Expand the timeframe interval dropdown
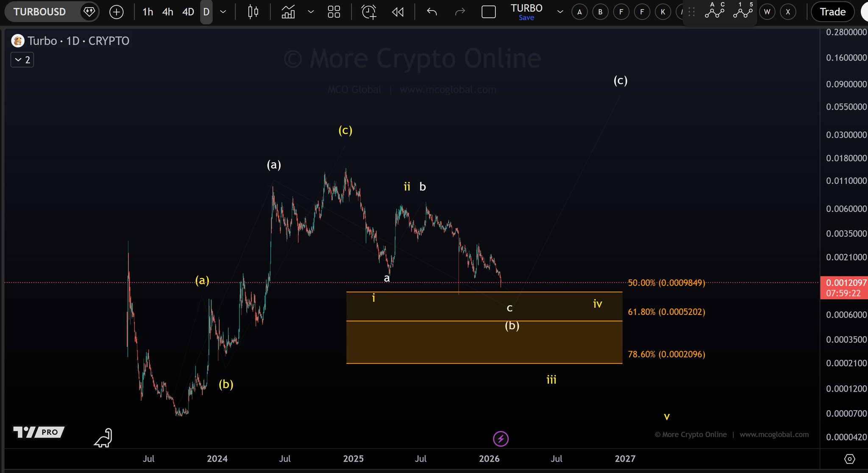The width and height of the screenshot is (868, 473). (x=223, y=12)
